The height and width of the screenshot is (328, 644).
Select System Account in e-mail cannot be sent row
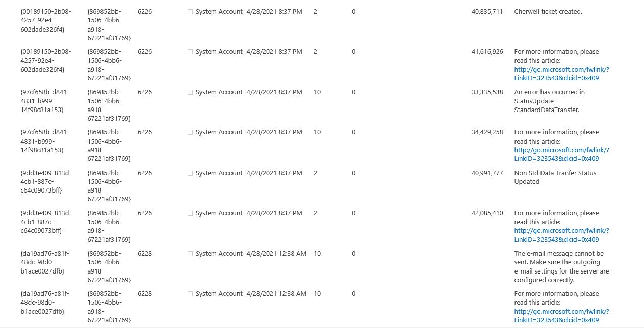click(219, 254)
